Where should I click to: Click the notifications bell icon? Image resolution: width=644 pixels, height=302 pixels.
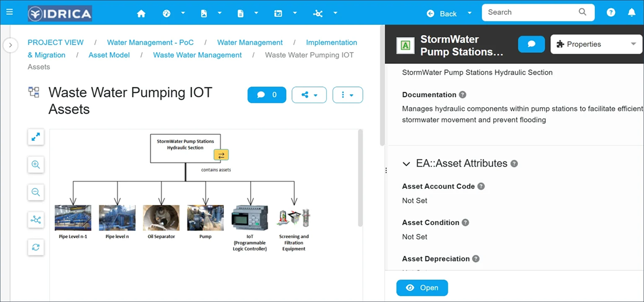tap(632, 13)
